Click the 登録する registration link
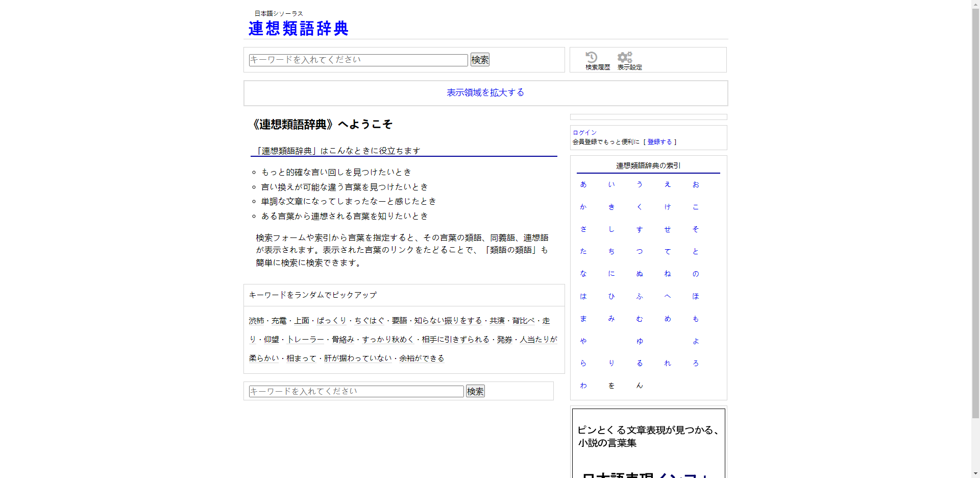Screen dimensions: 980x478 [659, 142]
